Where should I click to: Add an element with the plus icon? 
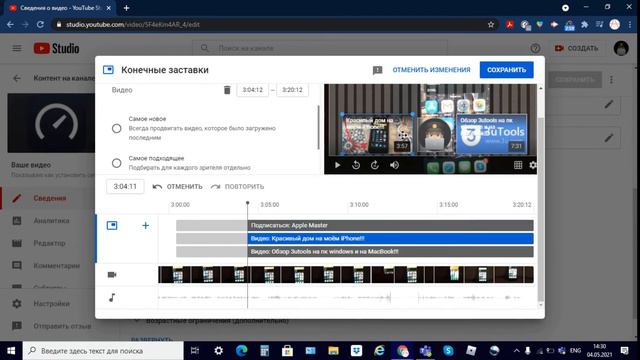click(x=145, y=225)
